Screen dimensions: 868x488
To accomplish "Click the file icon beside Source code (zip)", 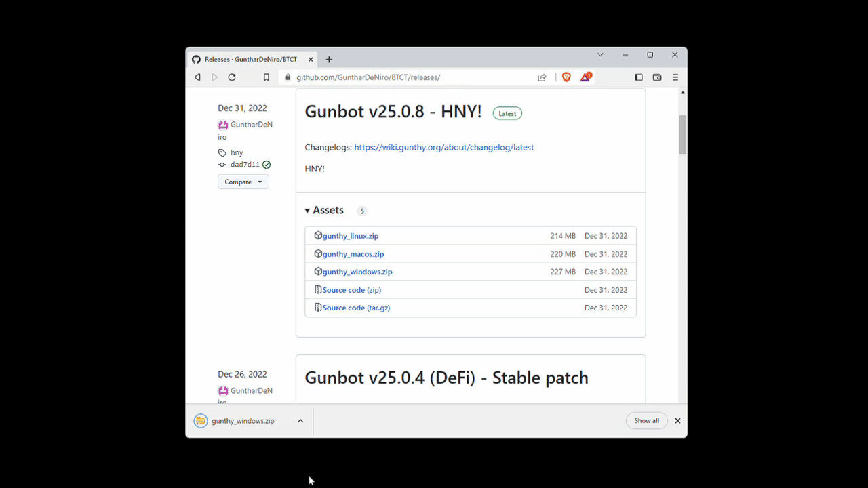I will point(318,290).
